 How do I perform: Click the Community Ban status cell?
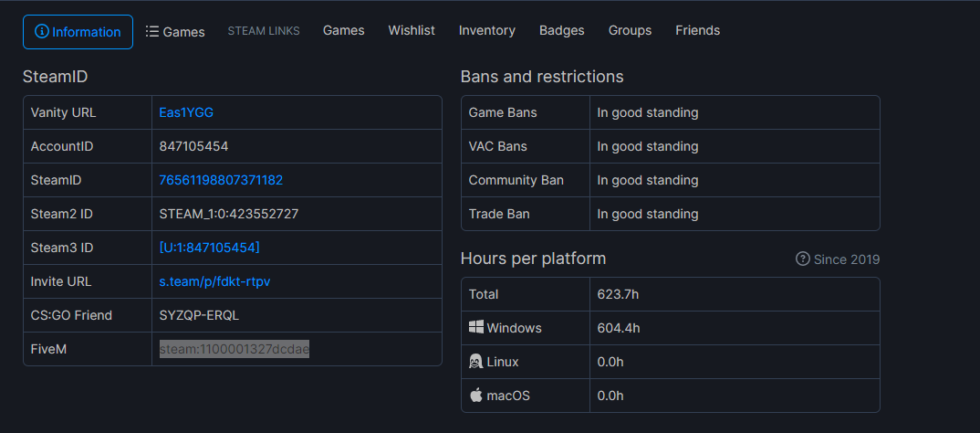pos(735,180)
